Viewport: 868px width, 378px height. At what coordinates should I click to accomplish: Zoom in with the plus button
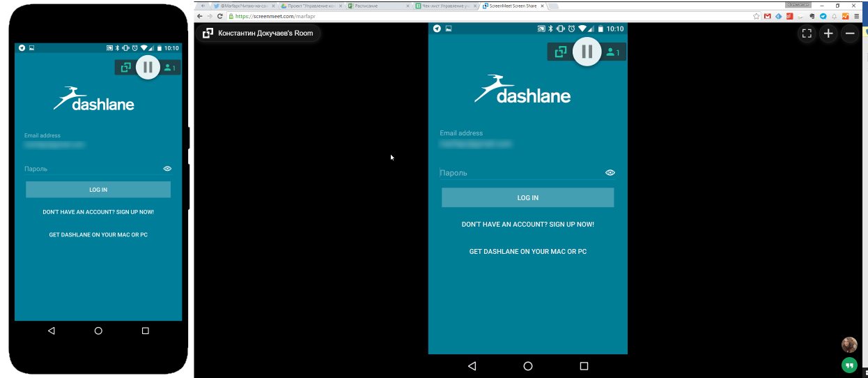(828, 33)
